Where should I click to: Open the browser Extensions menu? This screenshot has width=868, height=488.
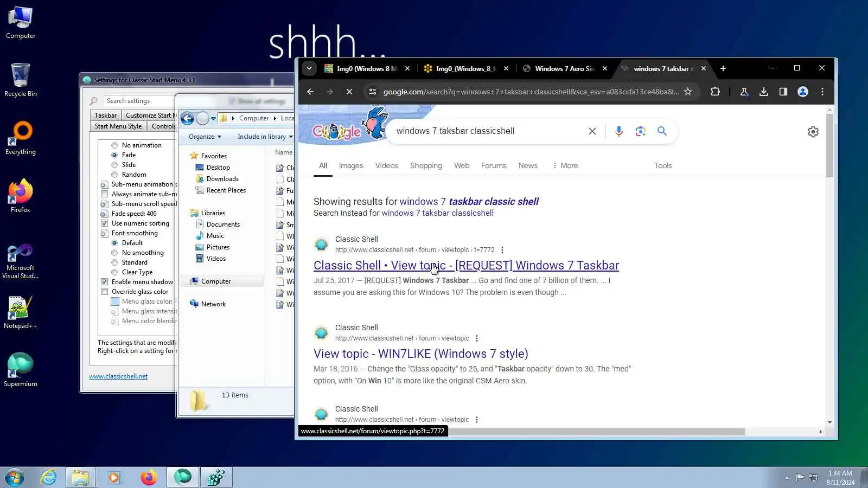click(716, 92)
